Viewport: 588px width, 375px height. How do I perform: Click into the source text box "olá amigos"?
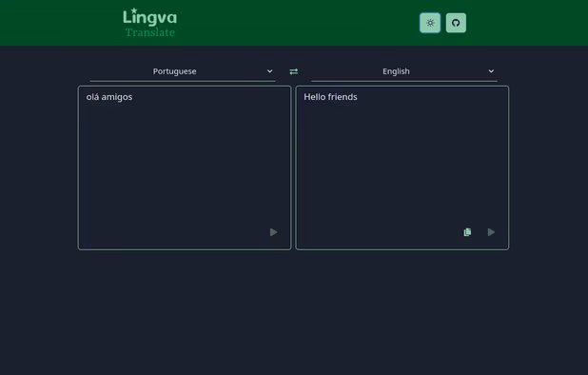click(185, 168)
